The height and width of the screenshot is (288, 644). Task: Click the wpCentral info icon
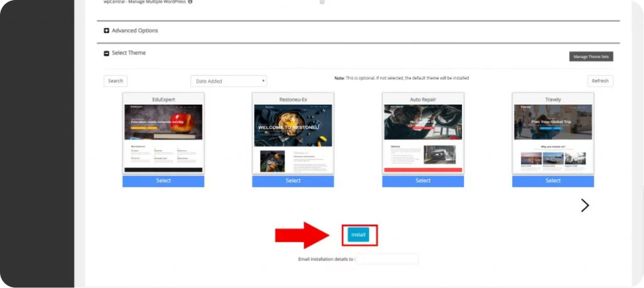click(x=190, y=1)
